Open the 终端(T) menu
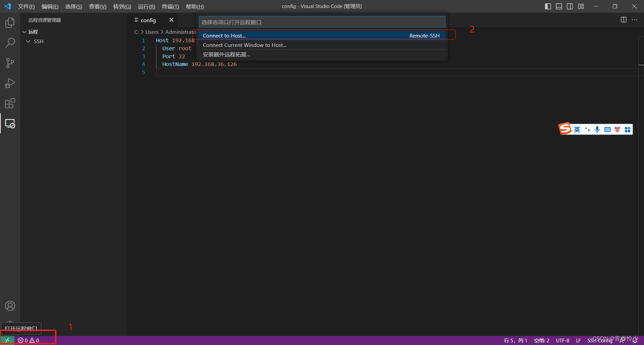The image size is (644, 345). [170, 6]
